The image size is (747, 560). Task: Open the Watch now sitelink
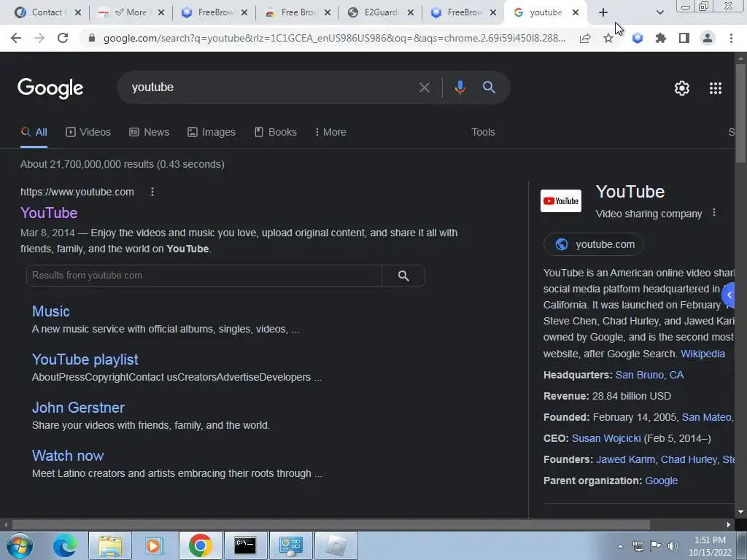68,456
